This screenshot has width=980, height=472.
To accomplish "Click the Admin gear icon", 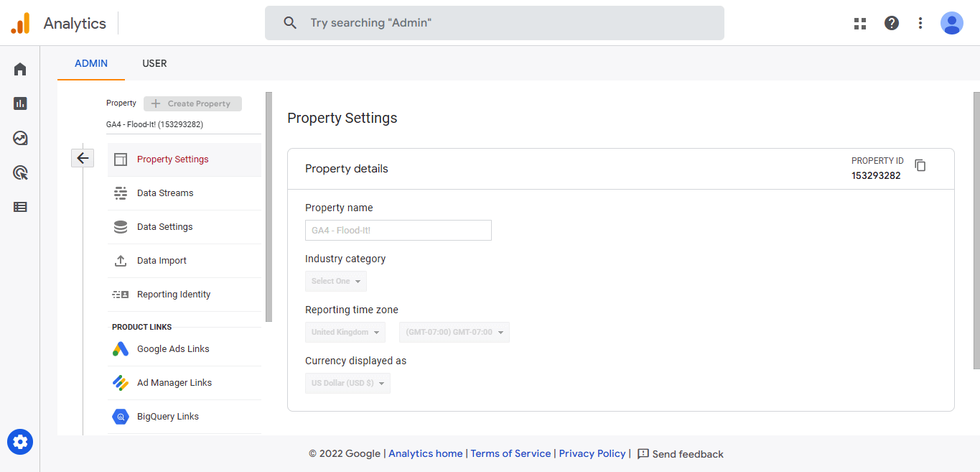I will 20,441.
